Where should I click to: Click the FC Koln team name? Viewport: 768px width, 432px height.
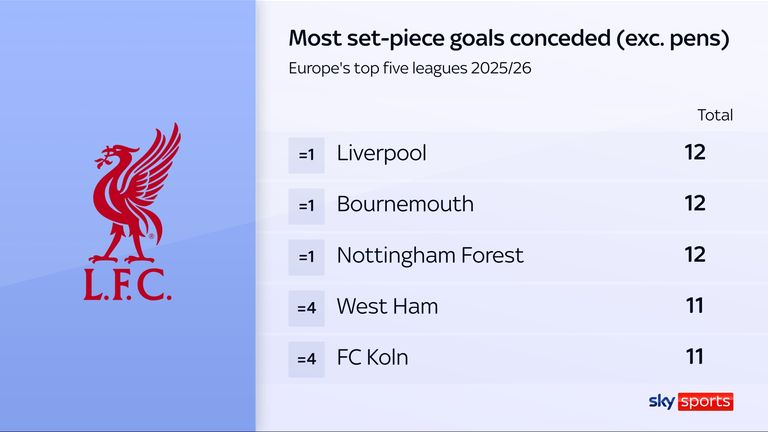pos(373,358)
